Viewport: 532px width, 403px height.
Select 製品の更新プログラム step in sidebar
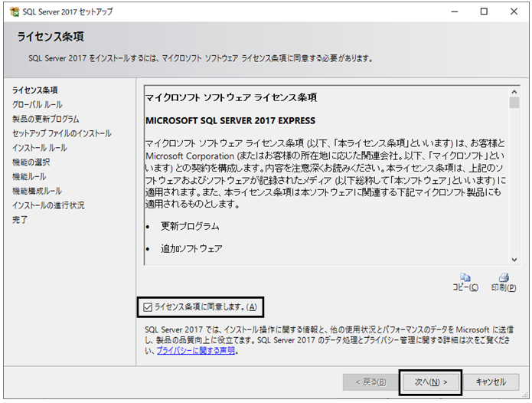pos(45,120)
